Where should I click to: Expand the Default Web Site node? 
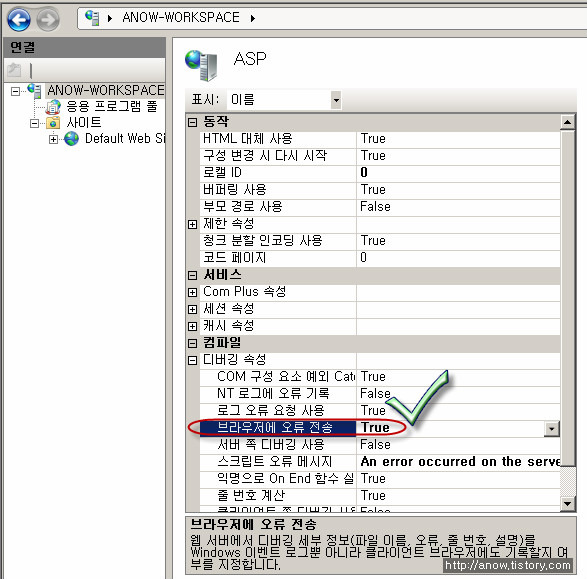tap(53, 139)
